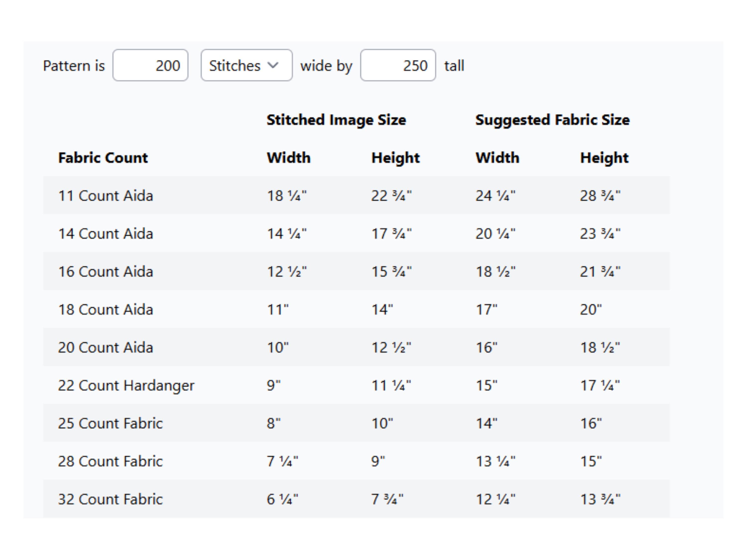This screenshot has height=560, width=747.
Task: Click the pattern width input showing 200
Action: pos(150,65)
